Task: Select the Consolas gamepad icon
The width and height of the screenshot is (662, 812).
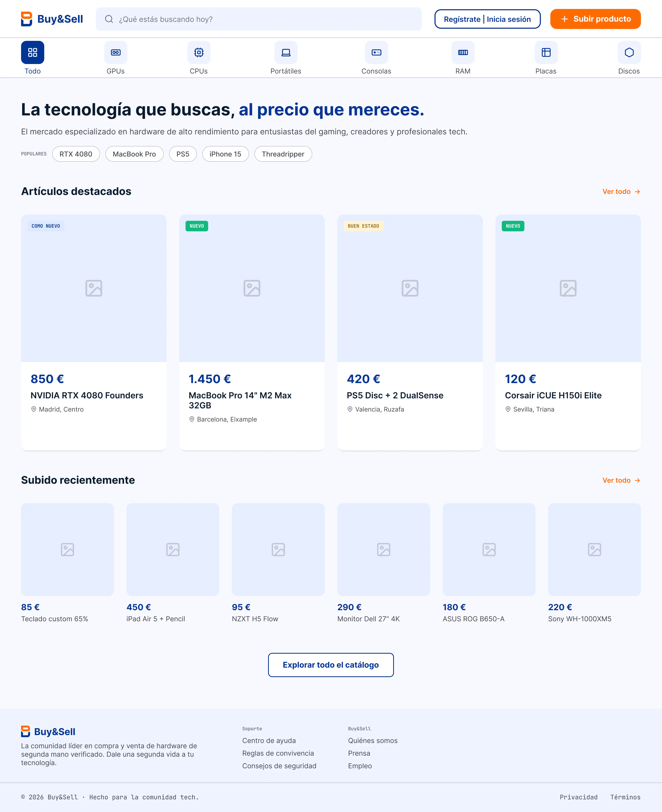Action: coord(376,52)
